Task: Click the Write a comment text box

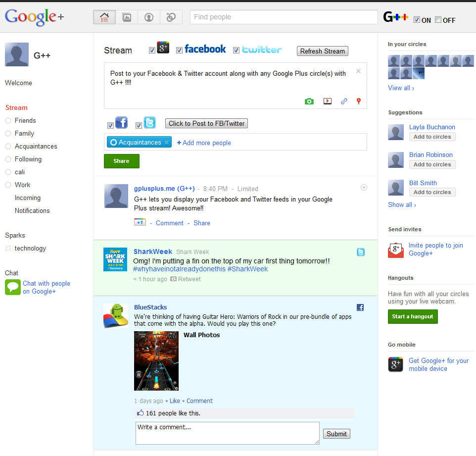Action: click(228, 433)
